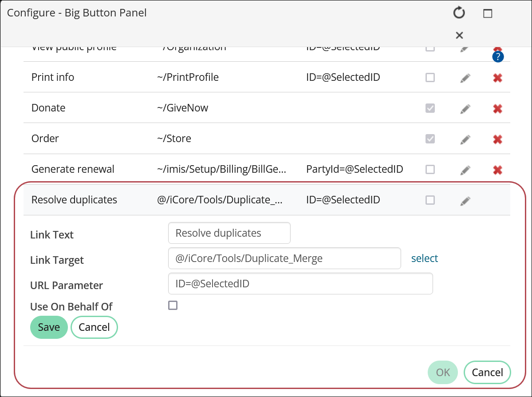
Task: Click 'ID=@SelectedID' in Resolve duplicates row
Action: [343, 200]
